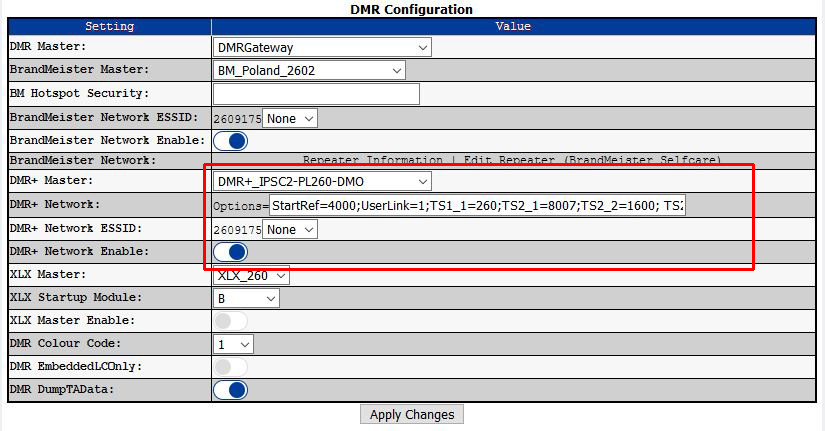Open DMR+ Network ESSID dropdown
Viewport: 825px width, 431px height.
289,230
